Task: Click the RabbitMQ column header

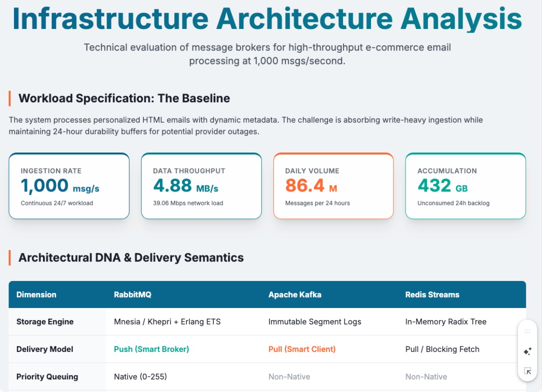Action: (133, 294)
